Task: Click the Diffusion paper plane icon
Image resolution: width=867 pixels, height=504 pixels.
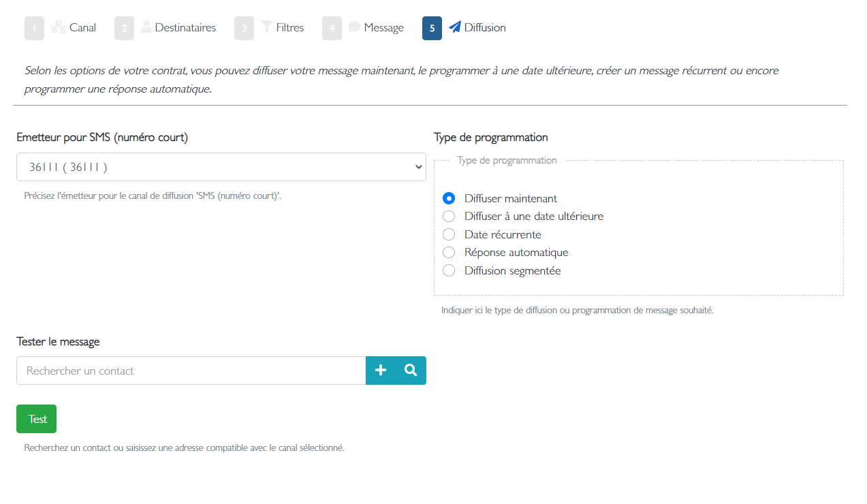Action: (x=455, y=27)
